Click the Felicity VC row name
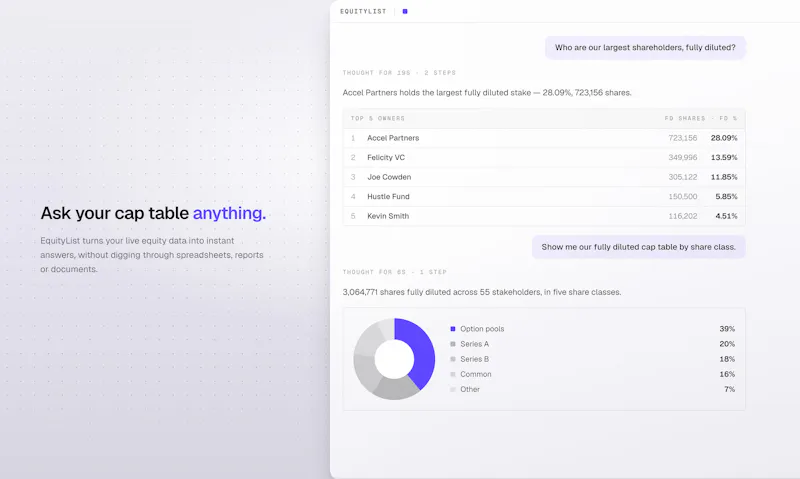800x479 pixels. click(x=386, y=158)
